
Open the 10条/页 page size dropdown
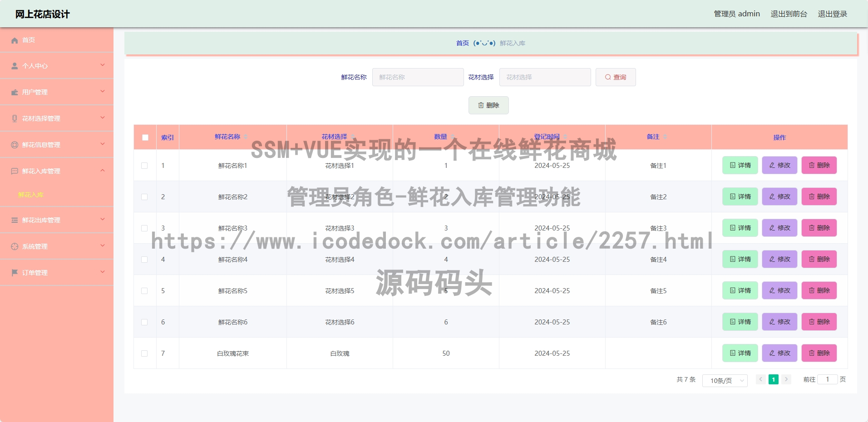725,381
